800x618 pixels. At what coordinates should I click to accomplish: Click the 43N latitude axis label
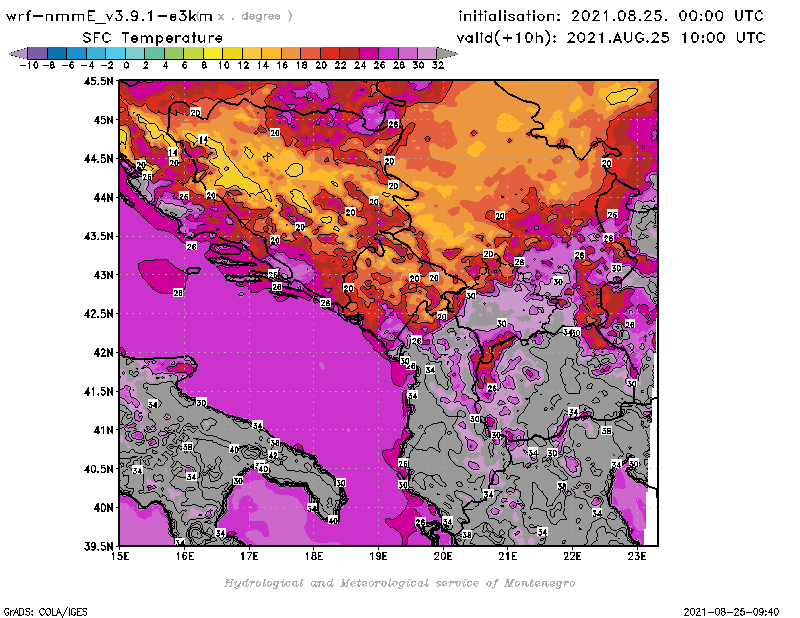click(103, 275)
